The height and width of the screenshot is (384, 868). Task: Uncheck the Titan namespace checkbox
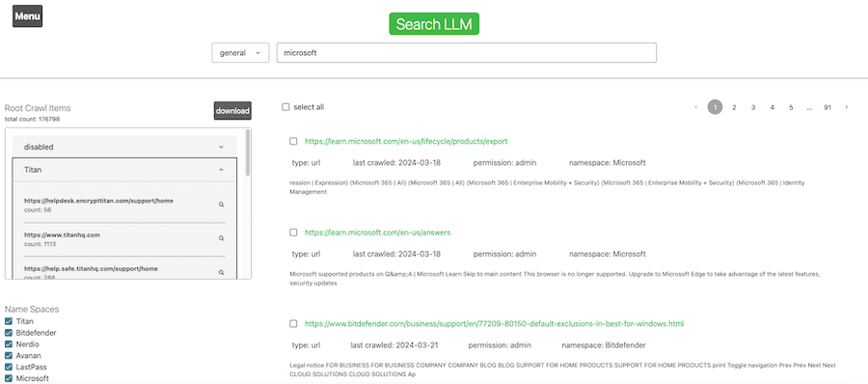pos(9,321)
